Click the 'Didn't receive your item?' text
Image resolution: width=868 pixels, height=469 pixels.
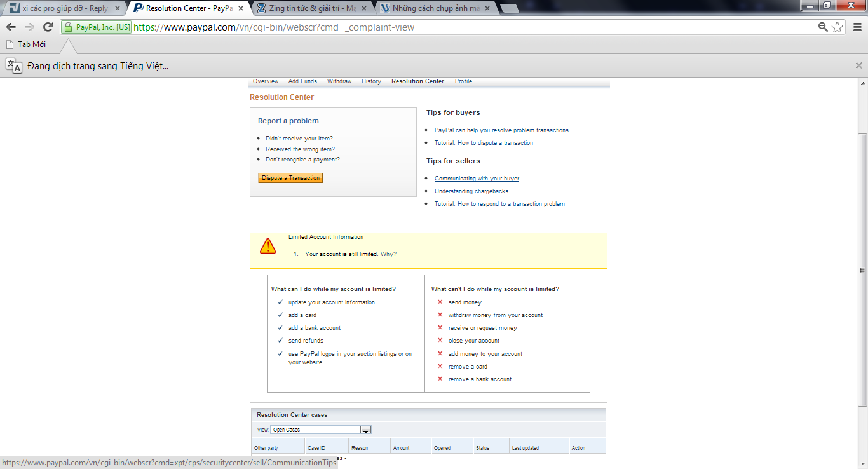pos(299,139)
